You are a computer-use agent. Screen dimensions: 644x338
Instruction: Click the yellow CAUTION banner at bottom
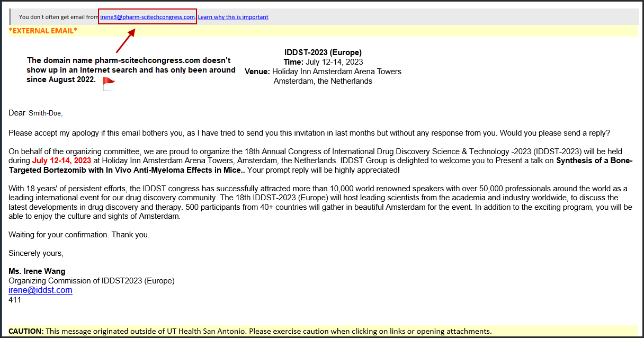[x=250, y=331]
